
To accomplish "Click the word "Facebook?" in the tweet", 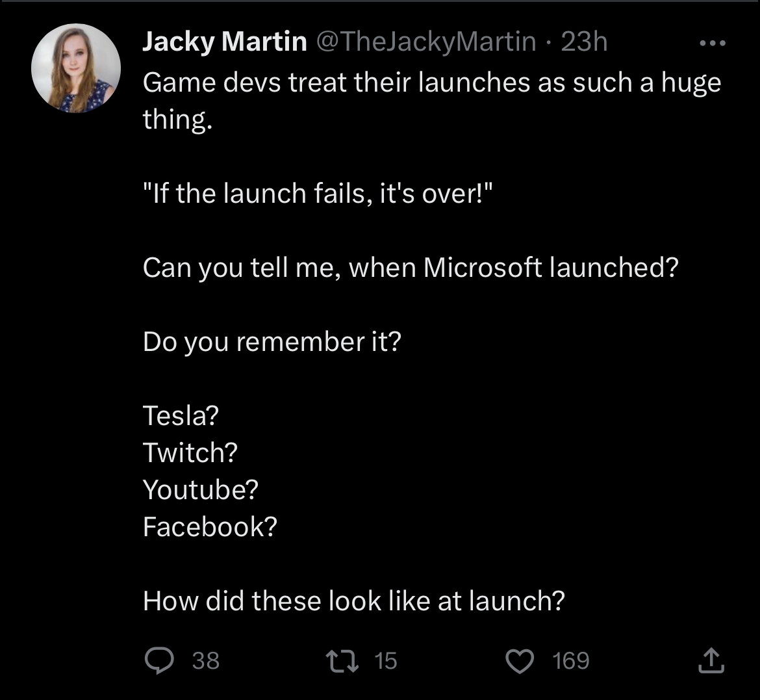I will point(210,526).
